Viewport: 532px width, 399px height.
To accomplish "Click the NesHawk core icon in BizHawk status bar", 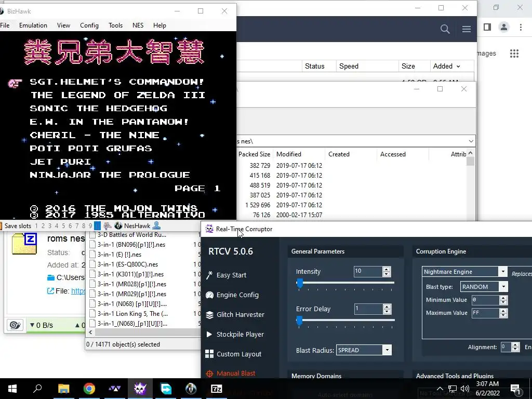I will (118, 225).
